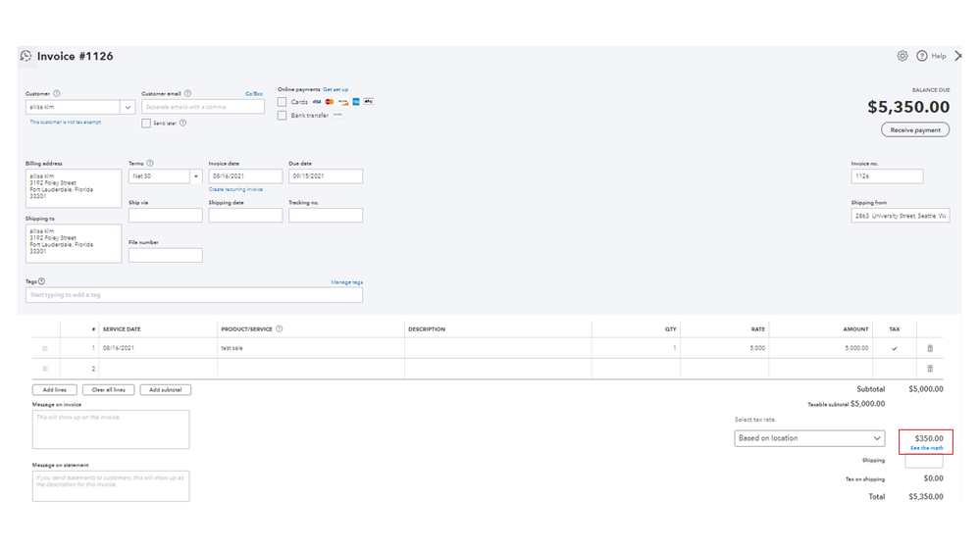Click the Shipping from address field
This screenshot has height=551, width=980.
[900, 216]
